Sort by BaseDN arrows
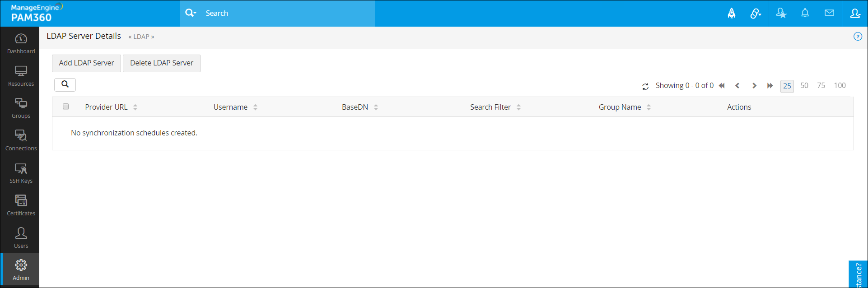 tap(376, 107)
